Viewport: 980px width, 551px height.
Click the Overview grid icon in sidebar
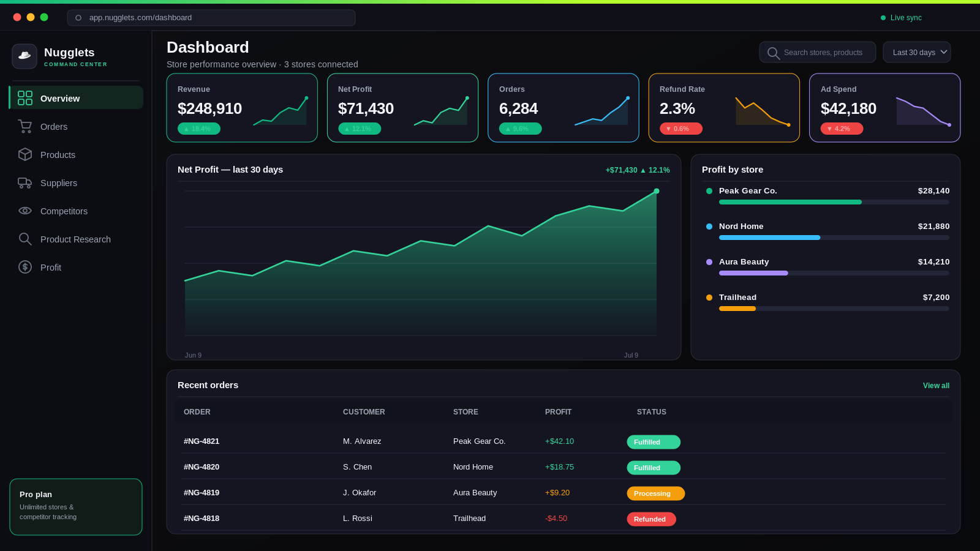25,98
